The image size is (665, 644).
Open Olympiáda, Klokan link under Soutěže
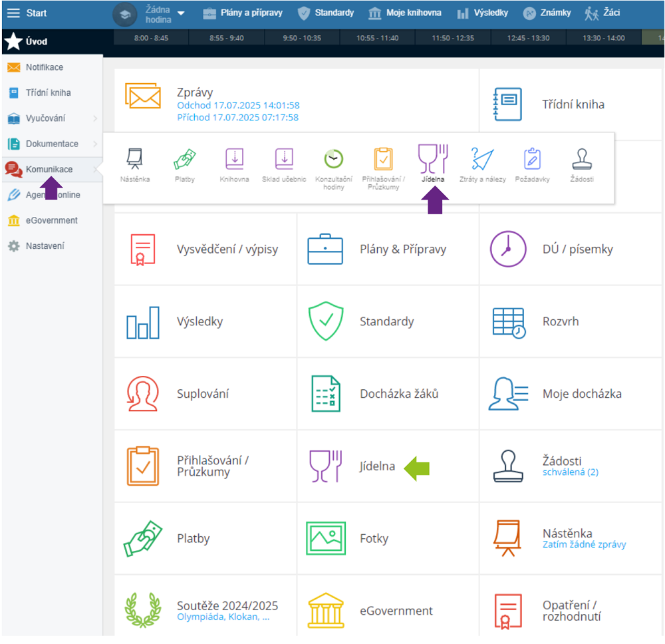[223, 617]
